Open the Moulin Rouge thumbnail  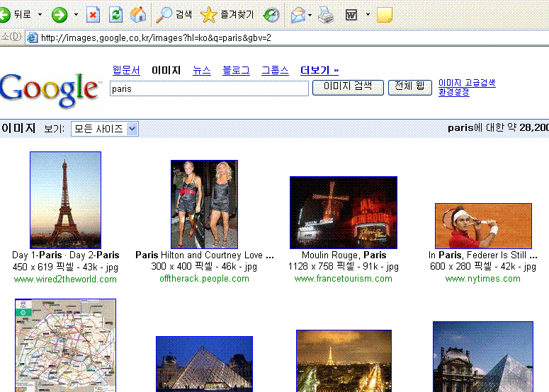point(344,212)
